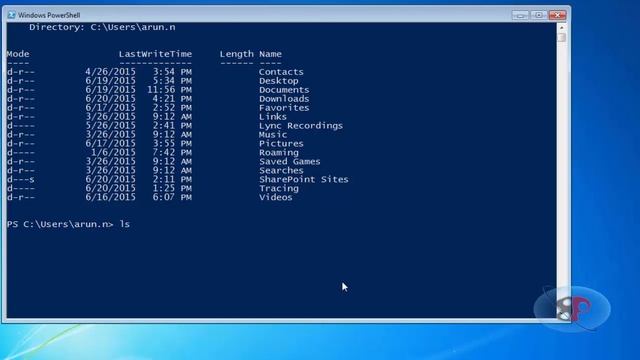This screenshot has height=360, width=640.
Task: Click the 1/6/2015 date for Roaming
Action: click(x=113, y=153)
